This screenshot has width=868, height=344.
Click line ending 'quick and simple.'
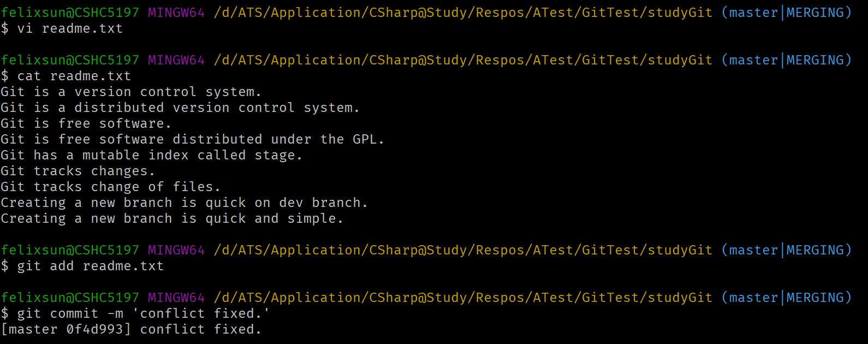172,218
